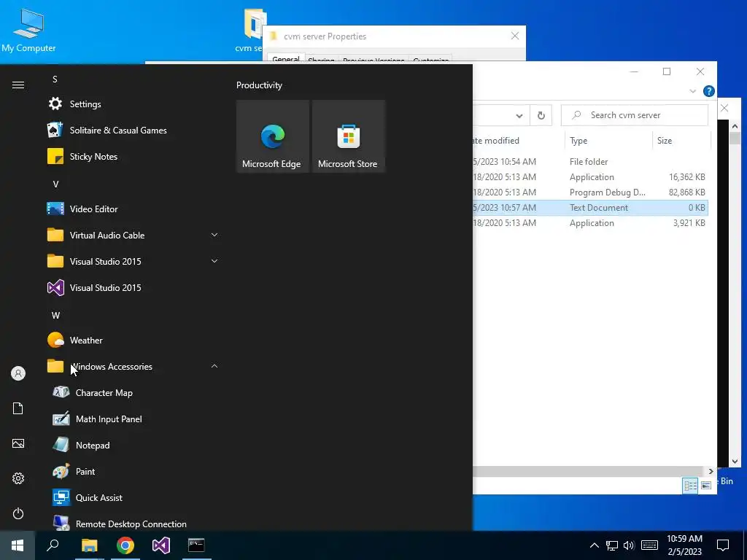Open the user account icon in Start sidebar
Viewport: 747px width, 560px height.
(x=18, y=373)
